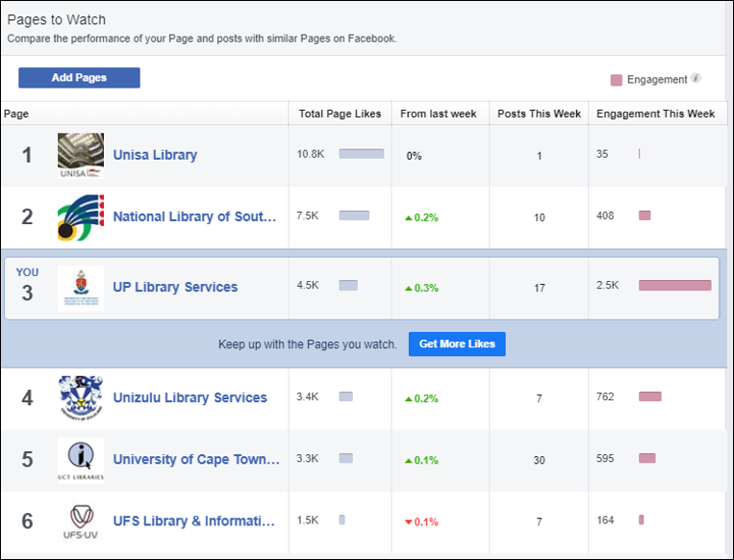734x560 pixels.
Task: Click the 7.5K likes value
Action: point(307,216)
